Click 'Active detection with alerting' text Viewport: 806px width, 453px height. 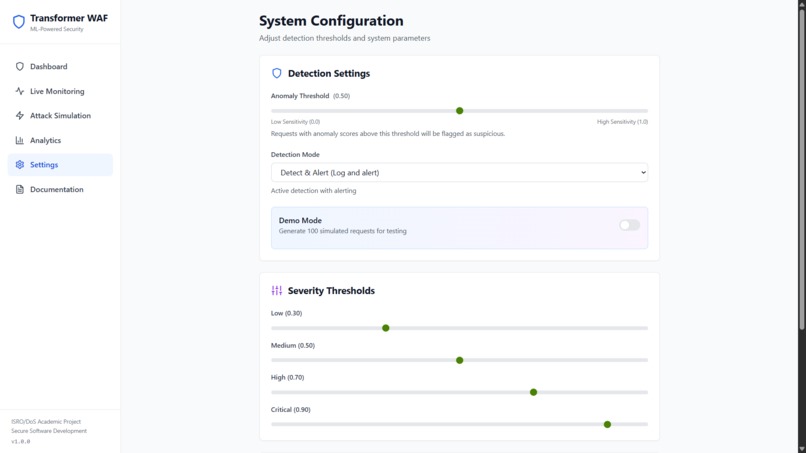314,191
